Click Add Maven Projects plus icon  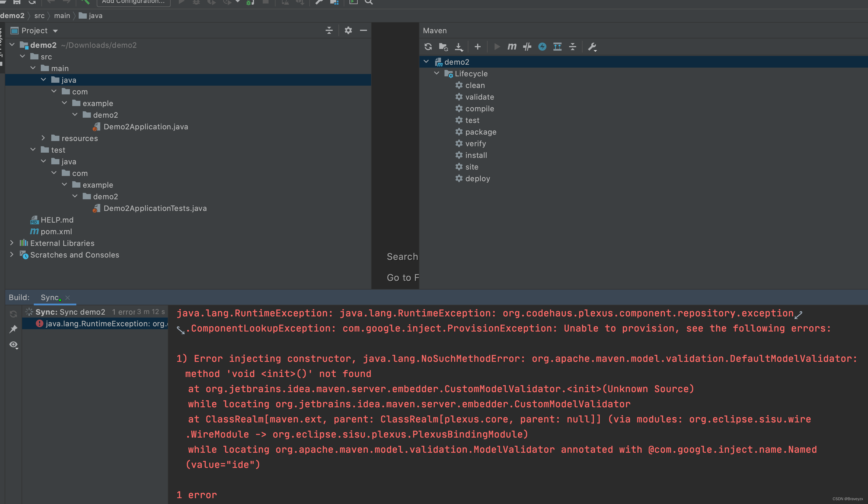click(x=477, y=47)
